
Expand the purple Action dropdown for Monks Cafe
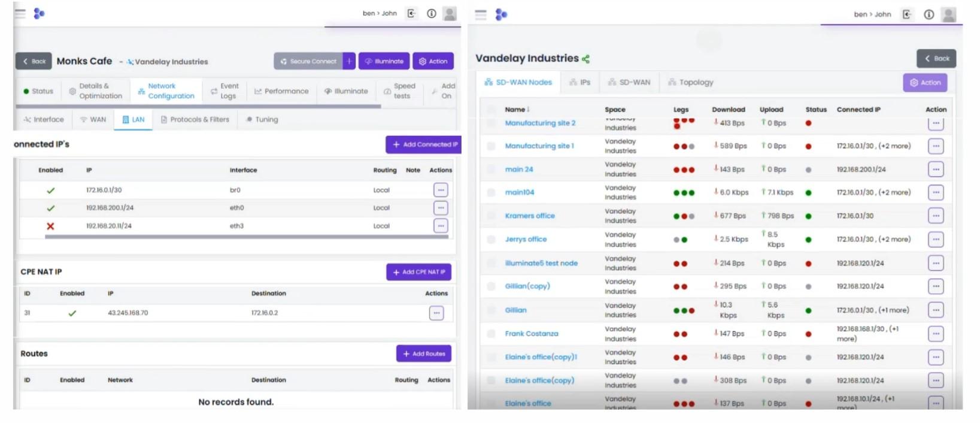(x=433, y=61)
